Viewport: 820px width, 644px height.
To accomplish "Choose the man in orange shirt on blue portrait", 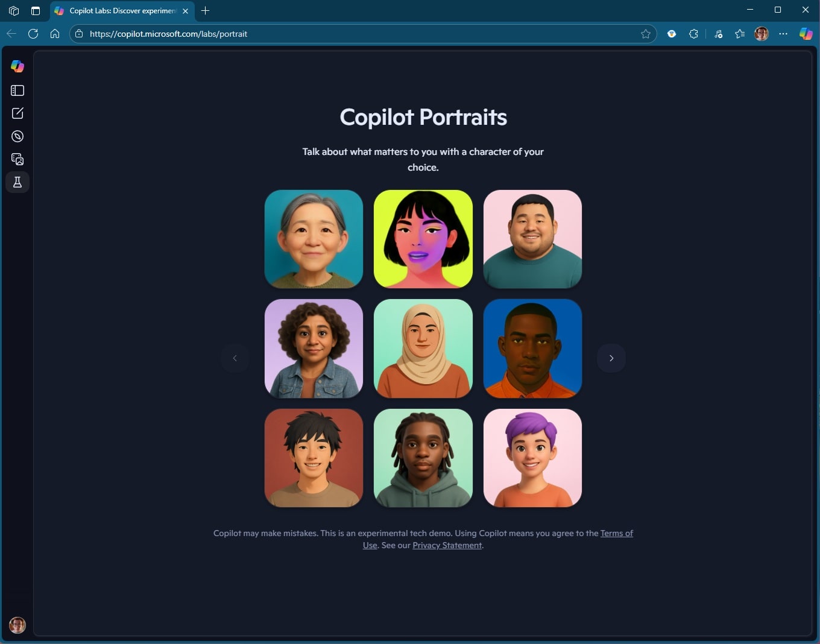I will [532, 349].
